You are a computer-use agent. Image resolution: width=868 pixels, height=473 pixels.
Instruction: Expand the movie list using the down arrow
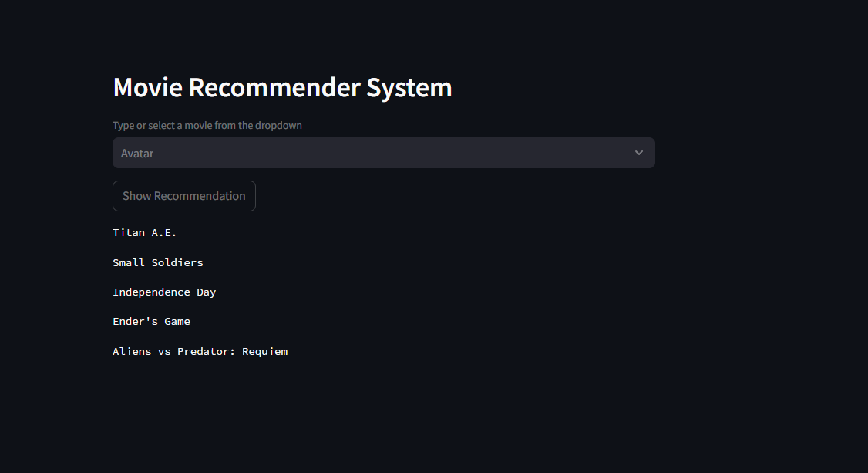click(x=638, y=153)
